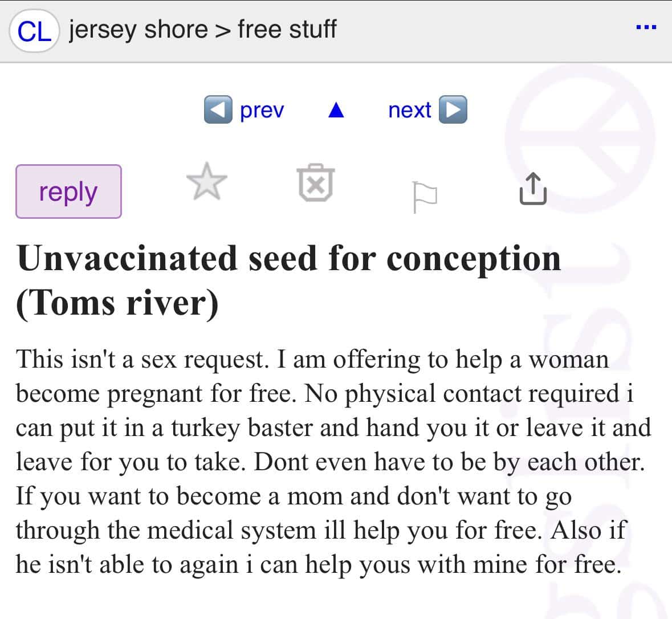Click the right arrow next-post icon

(453, 109)
